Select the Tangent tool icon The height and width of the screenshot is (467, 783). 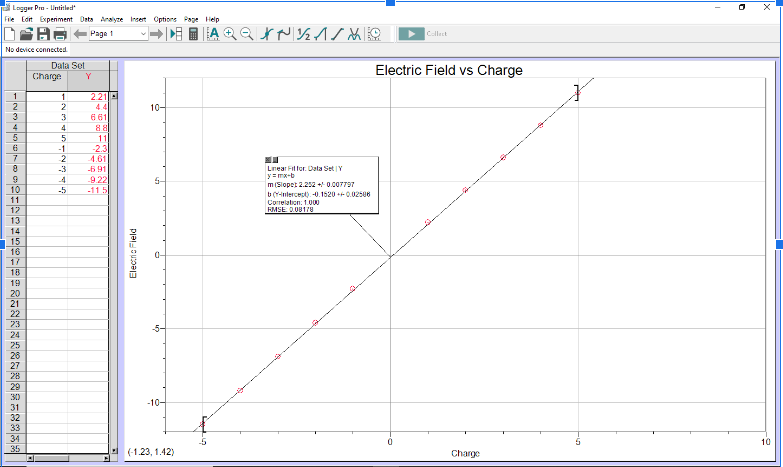[284, 34]
